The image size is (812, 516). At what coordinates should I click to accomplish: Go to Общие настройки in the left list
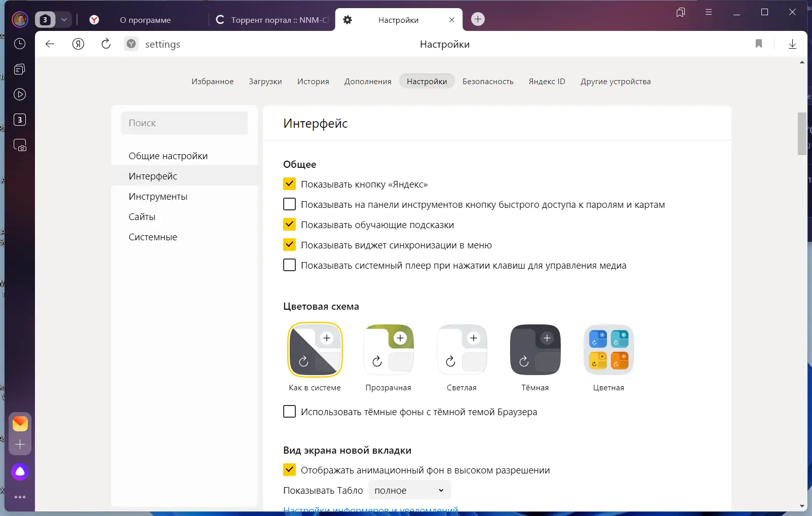[x=184, y=156]
